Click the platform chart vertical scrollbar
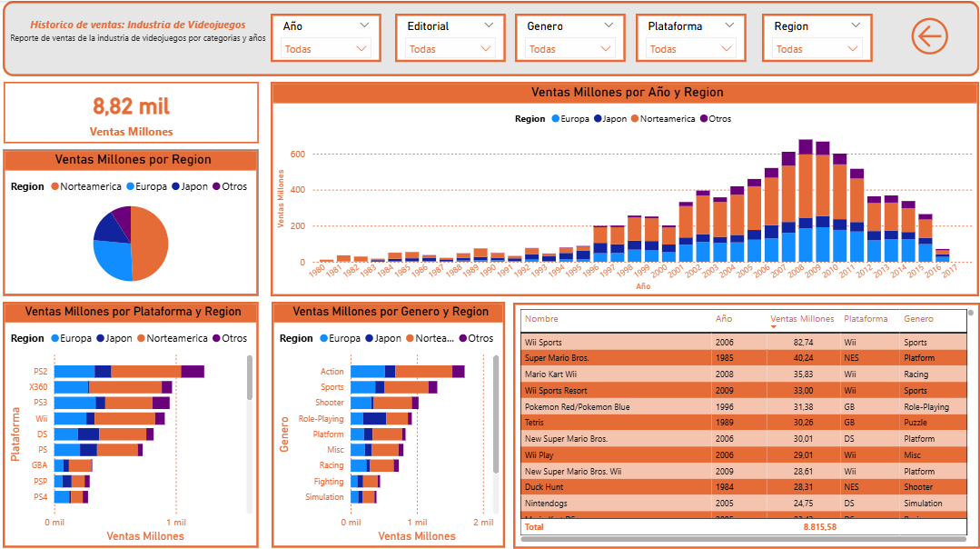 tap(250, 378)
